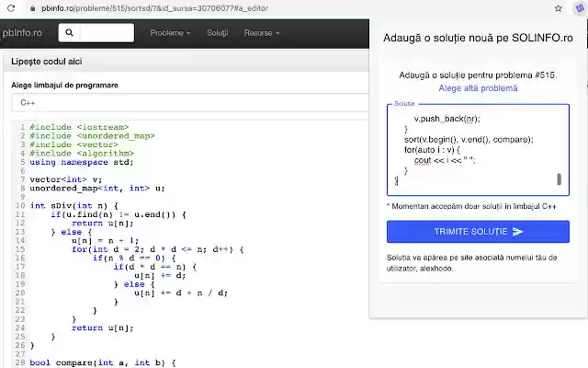Click 'v.push_back(nr);' in the solution box

(447, 119)
